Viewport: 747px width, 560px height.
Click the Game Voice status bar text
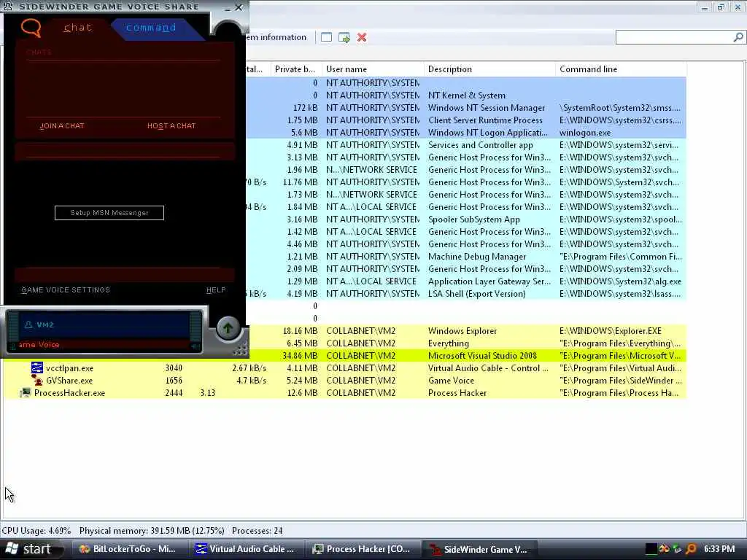pos(39,345)
